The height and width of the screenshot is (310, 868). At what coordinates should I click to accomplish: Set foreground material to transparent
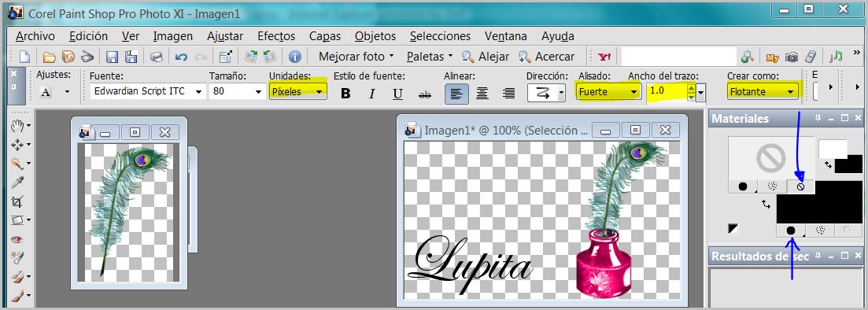point(800,187)
